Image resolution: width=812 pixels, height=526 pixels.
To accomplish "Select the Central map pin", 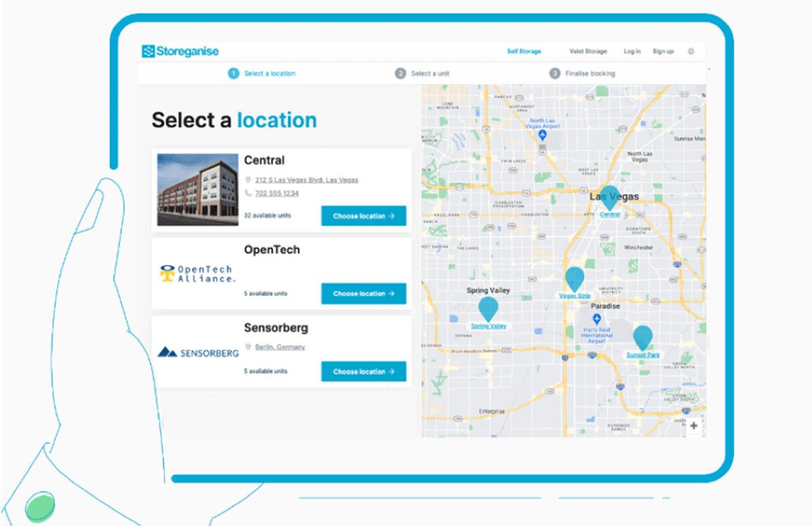I will click(609, 197).
